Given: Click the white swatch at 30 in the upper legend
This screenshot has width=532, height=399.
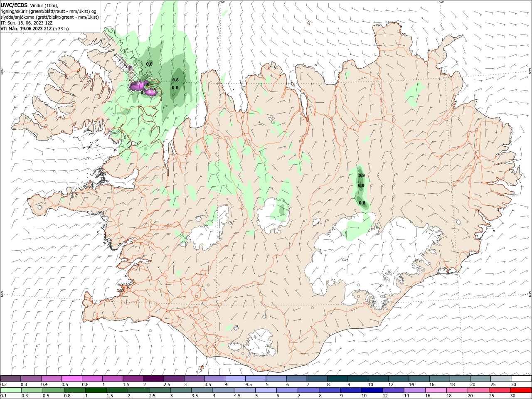Looking at the screenshot, I should coord(521,379).
